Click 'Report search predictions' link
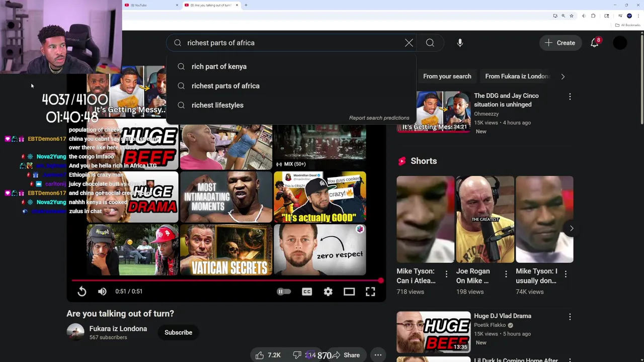 point(379,118)
